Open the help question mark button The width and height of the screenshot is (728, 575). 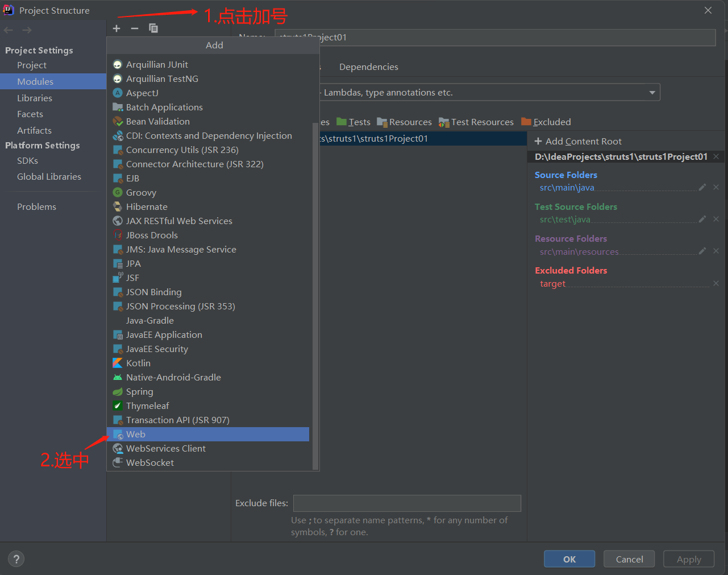click(x=16, y=559)
